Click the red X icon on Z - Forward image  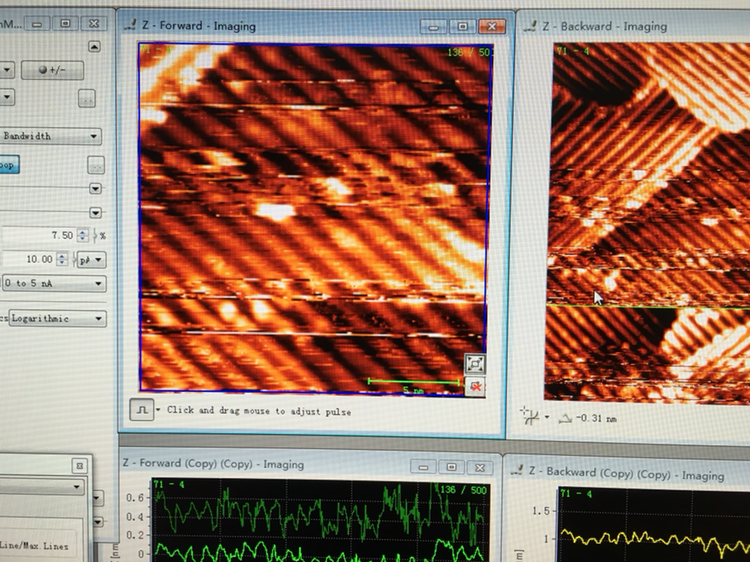pos(475,387)
